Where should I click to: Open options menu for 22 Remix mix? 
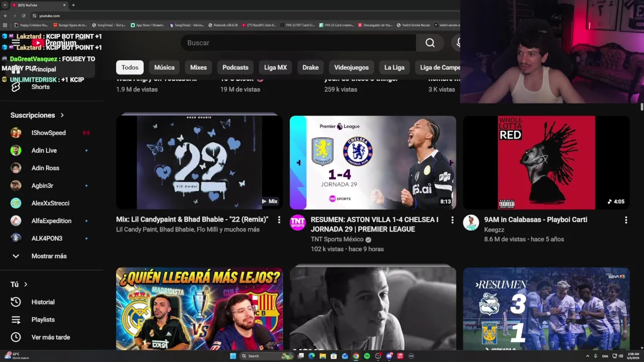(x=279, y=220)
